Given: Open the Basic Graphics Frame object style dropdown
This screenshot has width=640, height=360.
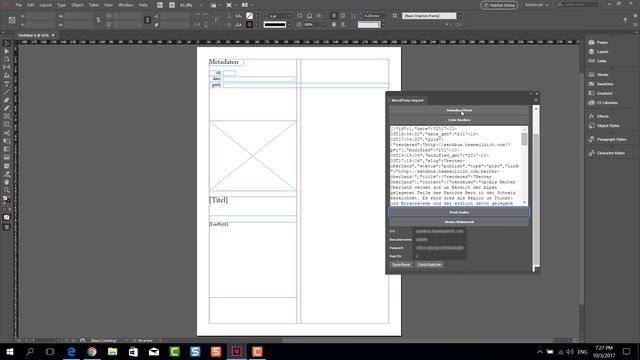Looking at the screenshot, I should tap(460, 16).
